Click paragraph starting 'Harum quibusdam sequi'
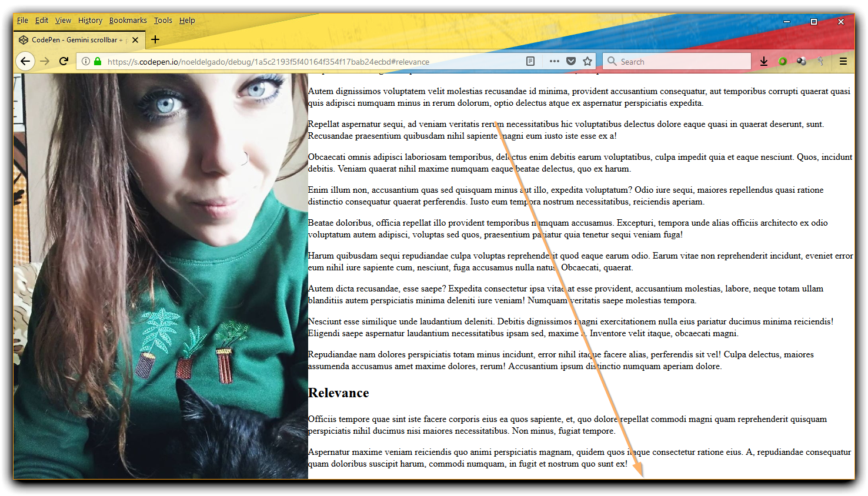This screenshot has height=496, width=868. tap(580, 262)
